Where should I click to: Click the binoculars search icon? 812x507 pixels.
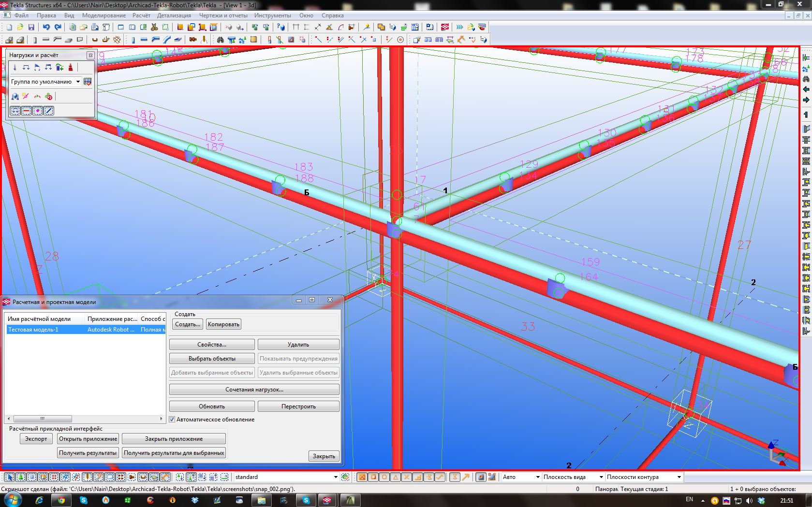point(221,40)
